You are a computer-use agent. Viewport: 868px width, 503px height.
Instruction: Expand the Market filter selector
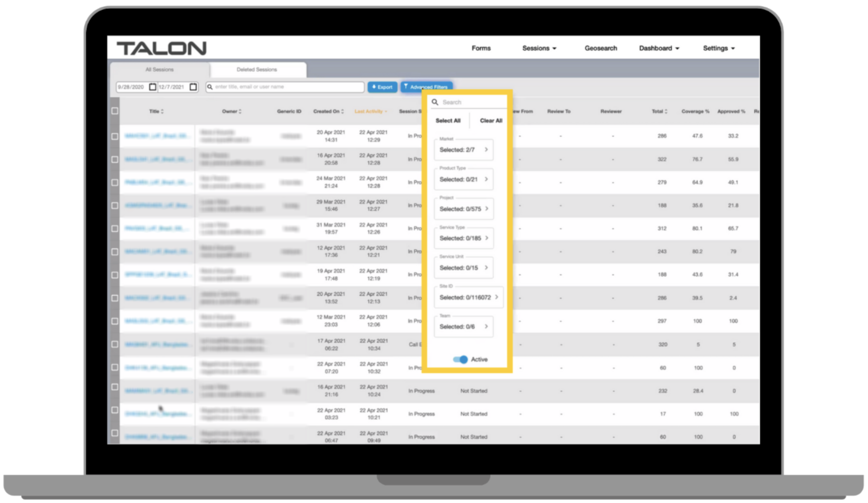pos(463,150)
